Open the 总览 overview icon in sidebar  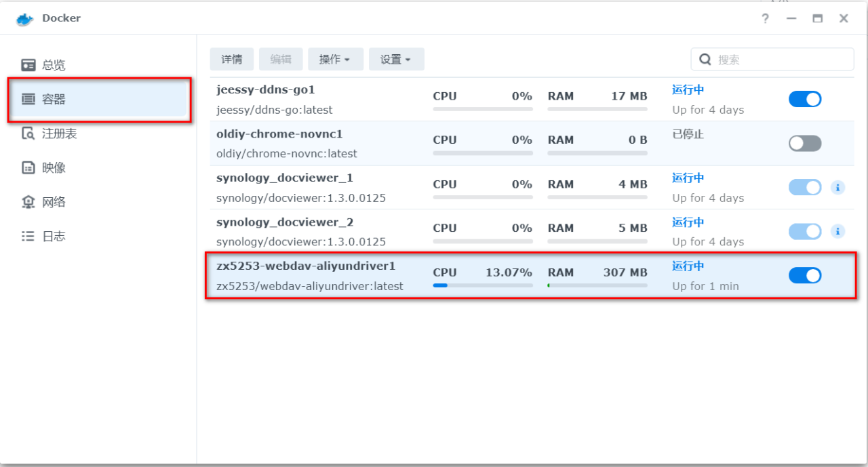click(x=28, y=65)
